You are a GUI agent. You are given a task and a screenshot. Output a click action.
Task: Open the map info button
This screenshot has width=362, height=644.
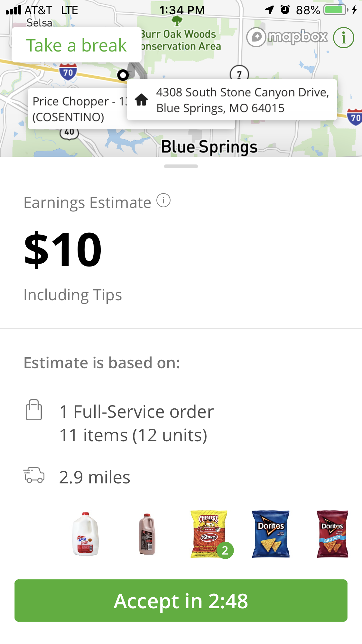pyautogui.click(x=343, y=38)
